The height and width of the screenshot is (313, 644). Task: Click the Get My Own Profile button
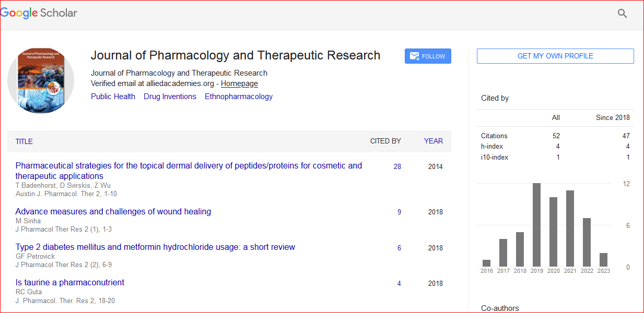coord(555,56)
